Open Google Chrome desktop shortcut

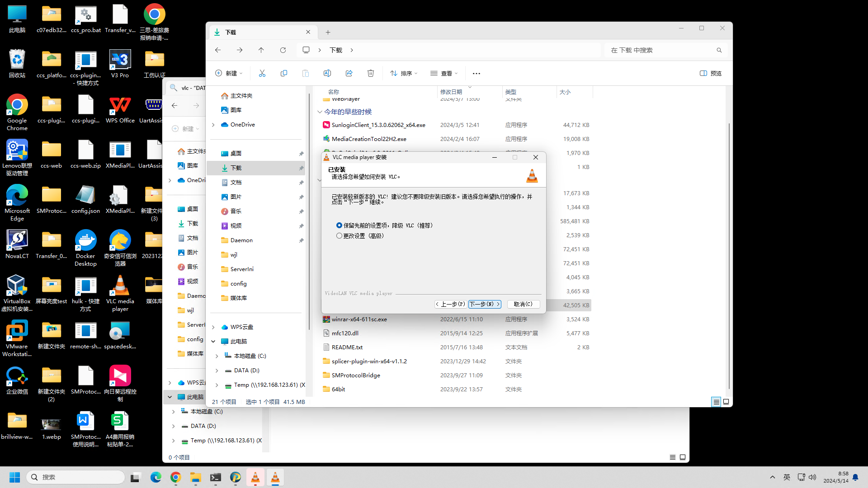(17, 113)
